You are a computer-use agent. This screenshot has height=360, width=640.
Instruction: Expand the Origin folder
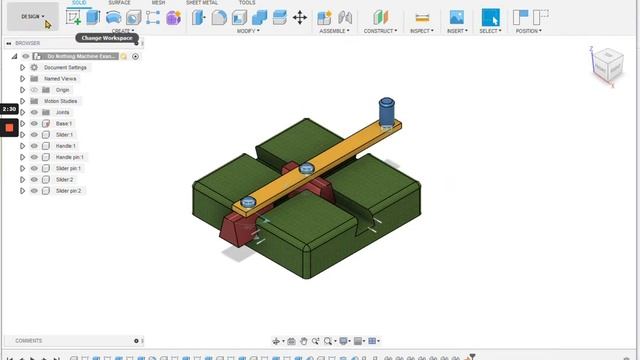(22, 90)
